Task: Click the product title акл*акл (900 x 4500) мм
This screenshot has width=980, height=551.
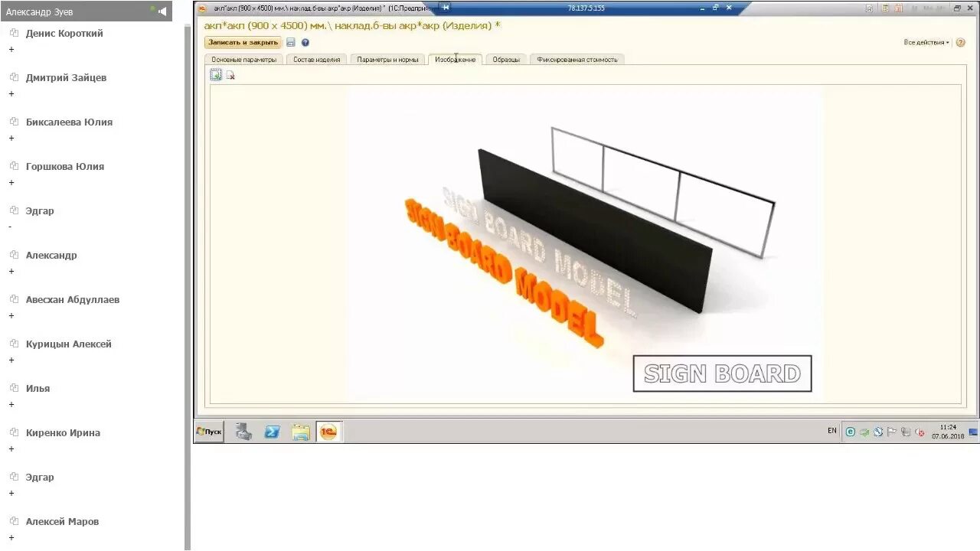Action: coord(352,25)
